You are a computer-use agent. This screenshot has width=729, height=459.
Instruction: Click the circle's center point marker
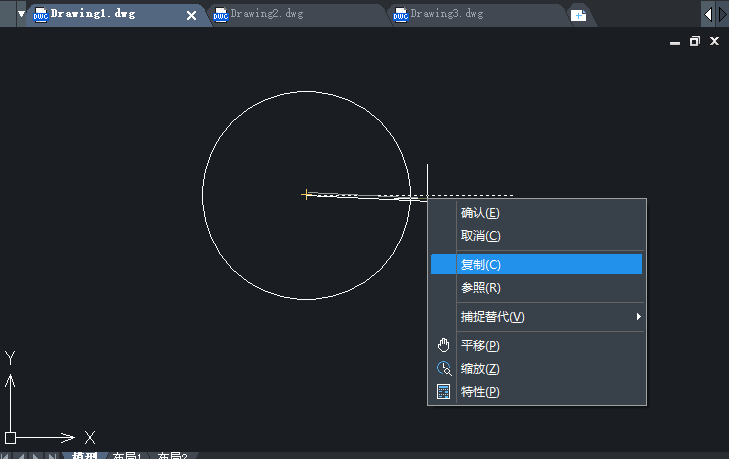tap(306, 194)
